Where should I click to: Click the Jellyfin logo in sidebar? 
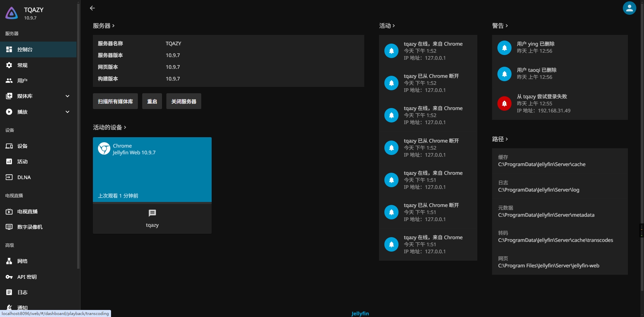[x=12, y=13]
